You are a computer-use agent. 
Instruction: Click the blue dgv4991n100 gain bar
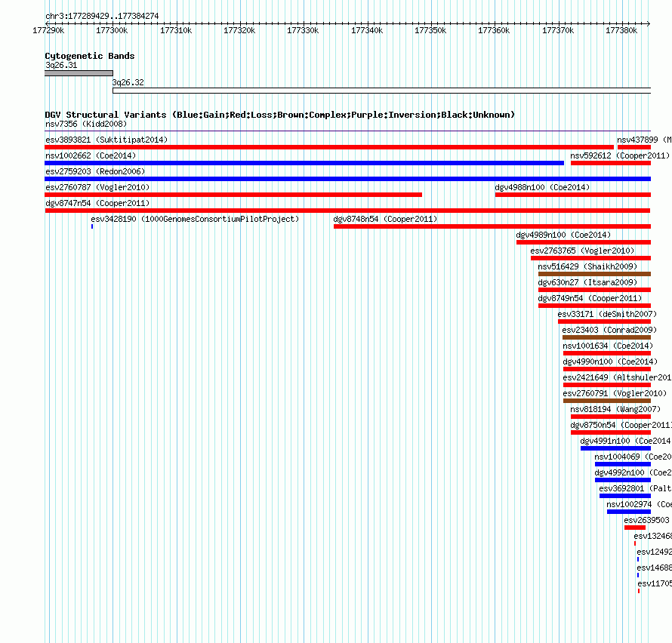point(616,448)
